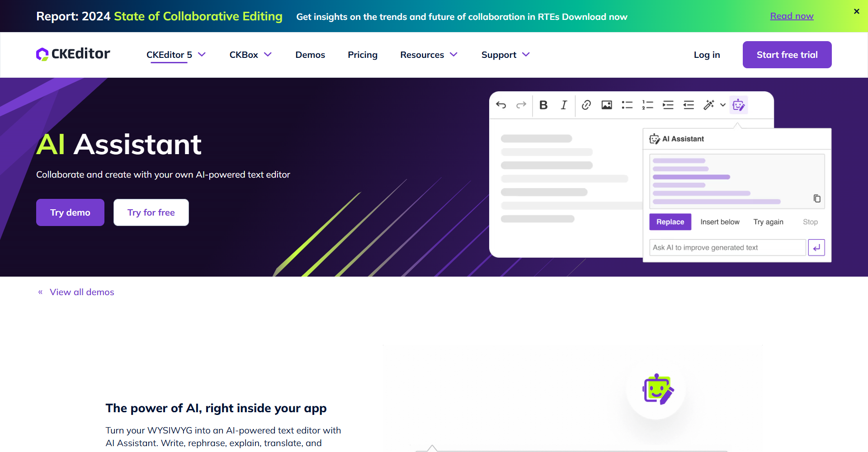Toggle bold formatting icon
Image resolution: width=868 pixels, height=452 pixels.
tap(543, 105)
